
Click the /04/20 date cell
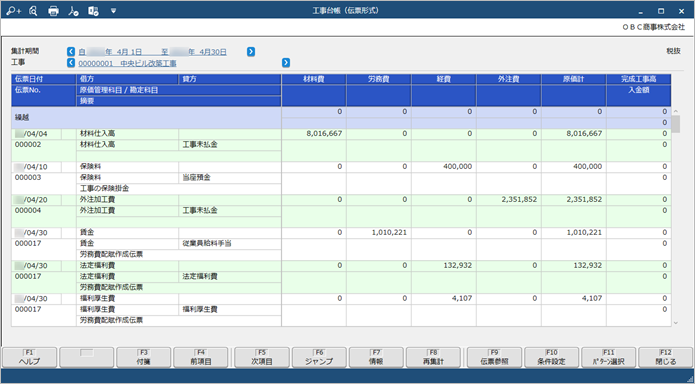point(36,200)
